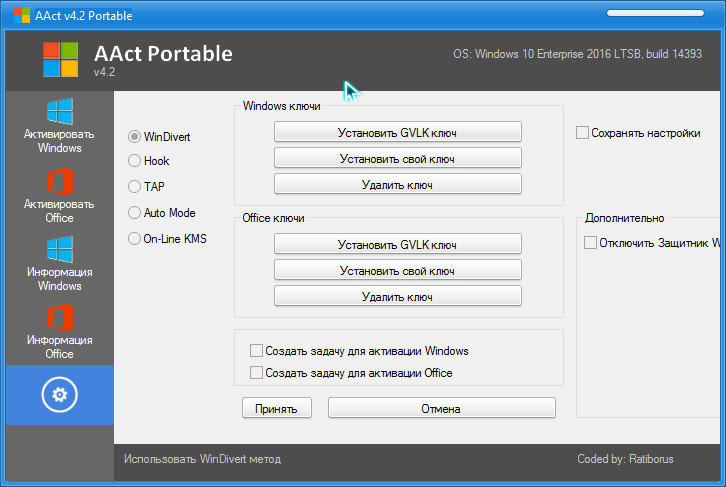The width and height of the screenshot is (726, 487).
Task: Check Создать задачу для активации Windows
Action: click(257, 351)
